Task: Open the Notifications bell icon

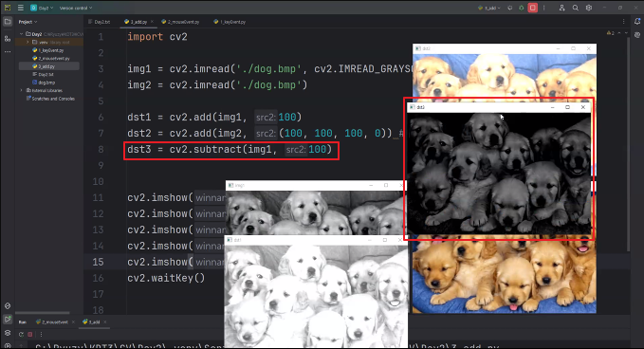Action: click(x=637, y=22)
